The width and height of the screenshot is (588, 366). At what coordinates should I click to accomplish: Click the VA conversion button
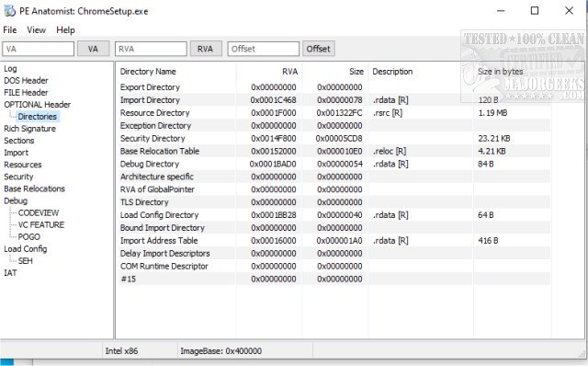point(93,49)
